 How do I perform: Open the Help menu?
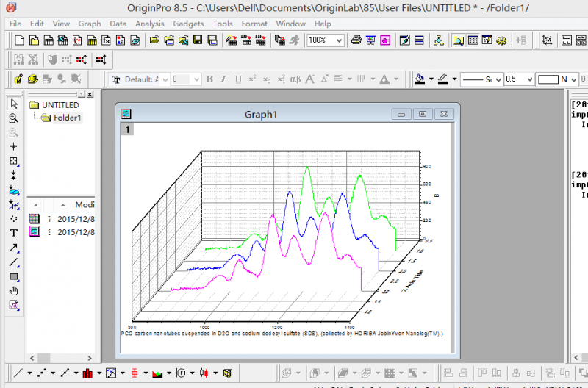(323, 24)
